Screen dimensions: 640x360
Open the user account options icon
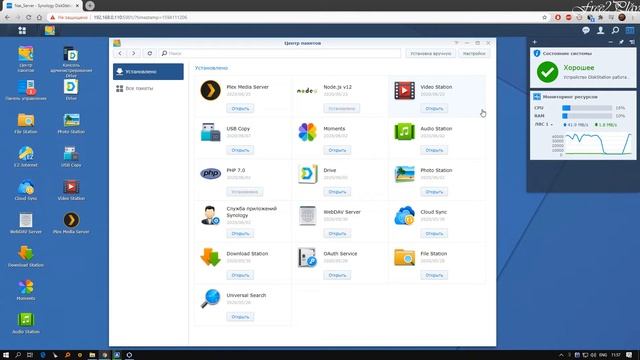[x=600, y=30]
